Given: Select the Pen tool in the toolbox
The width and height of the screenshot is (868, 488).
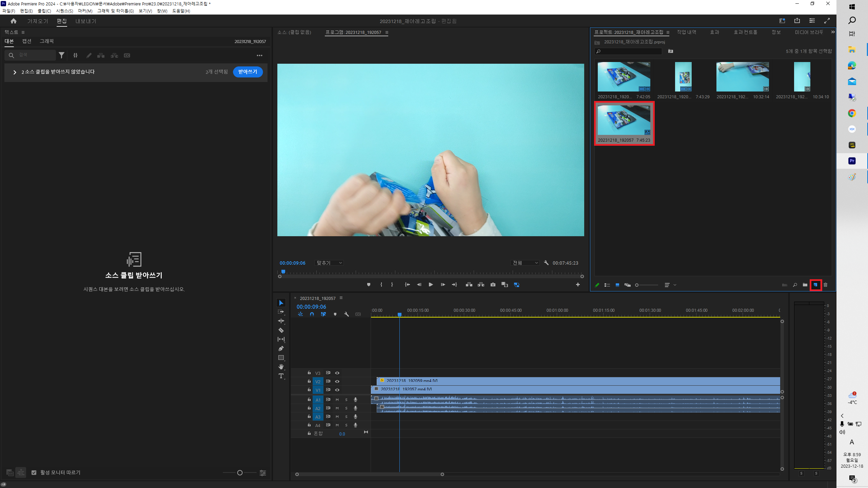Looking at the screenshot, I should pos(281,348).
